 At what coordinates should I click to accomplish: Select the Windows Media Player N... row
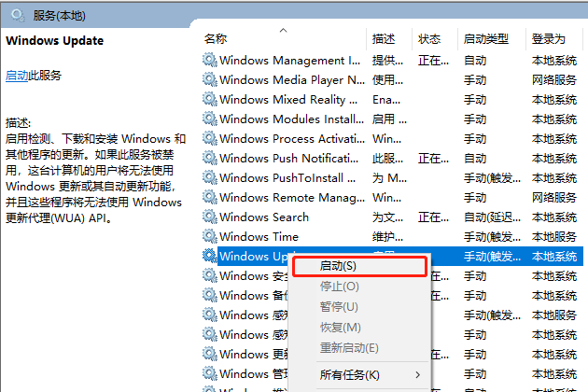(x=393, y=79)
